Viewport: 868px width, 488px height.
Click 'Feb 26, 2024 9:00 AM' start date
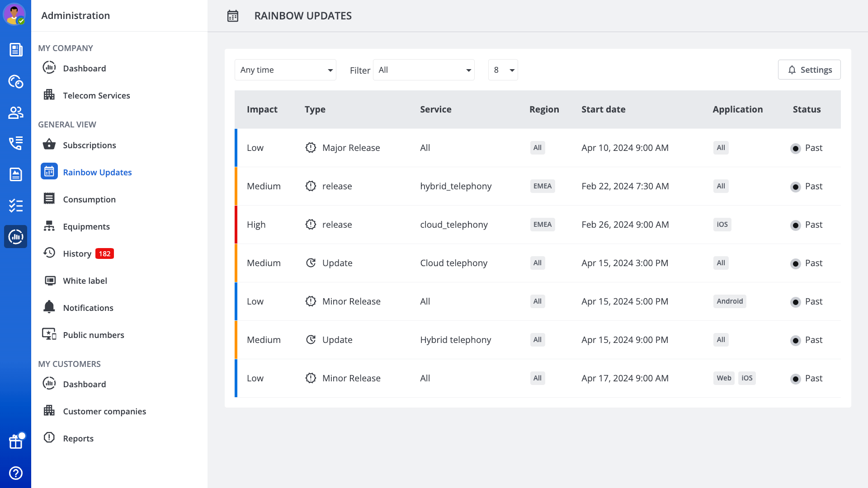625,225
